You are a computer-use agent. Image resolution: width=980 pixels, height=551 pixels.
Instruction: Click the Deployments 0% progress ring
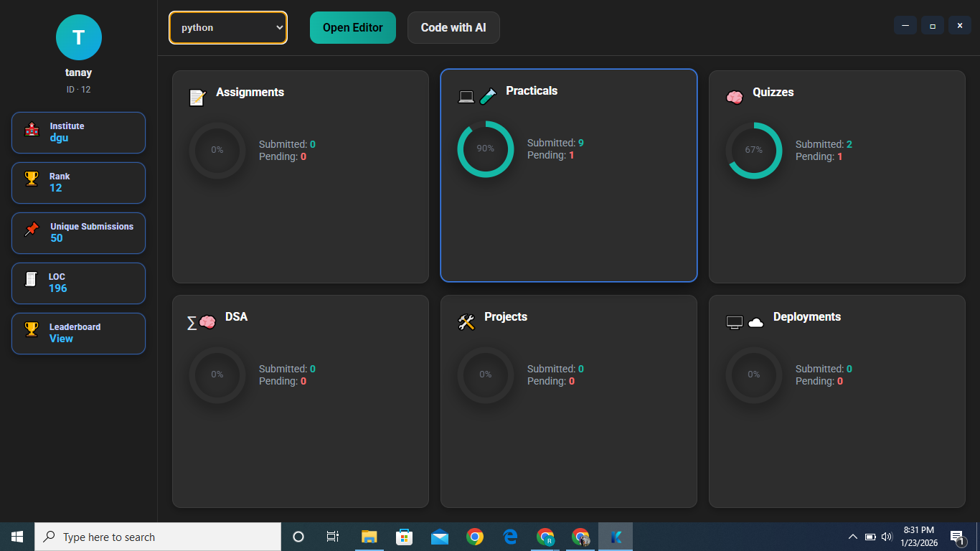754,375
